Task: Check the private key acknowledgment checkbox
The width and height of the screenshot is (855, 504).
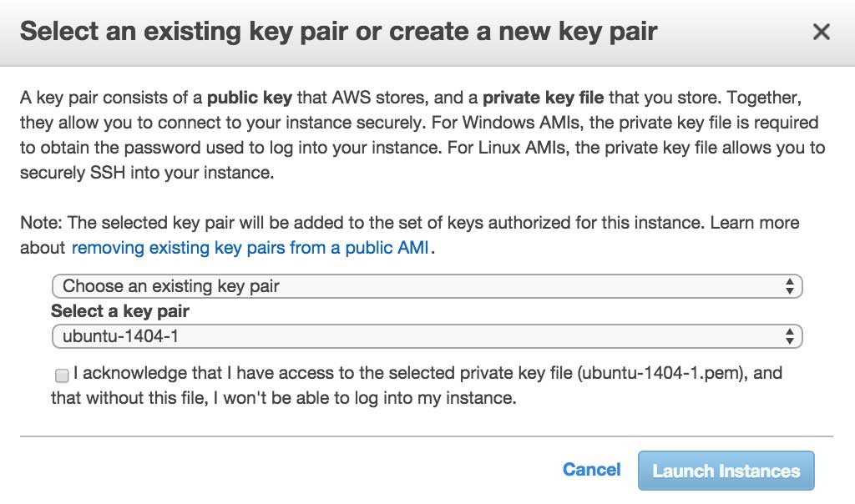Action: click(62, 375)
